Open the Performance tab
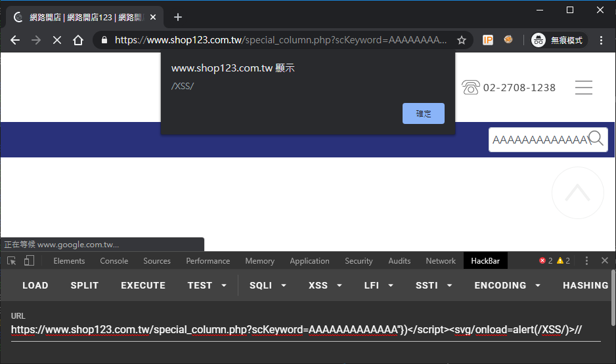The image size is (616, 364). [208, 261]
